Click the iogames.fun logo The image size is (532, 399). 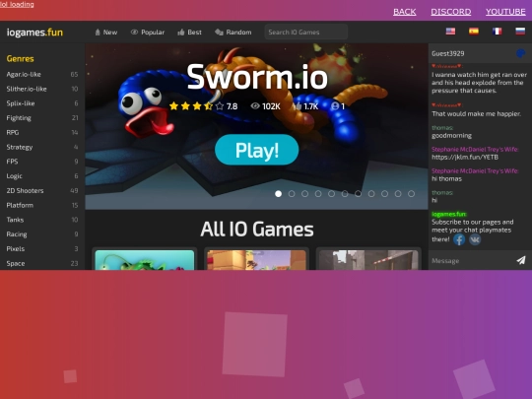coord(34,33)
